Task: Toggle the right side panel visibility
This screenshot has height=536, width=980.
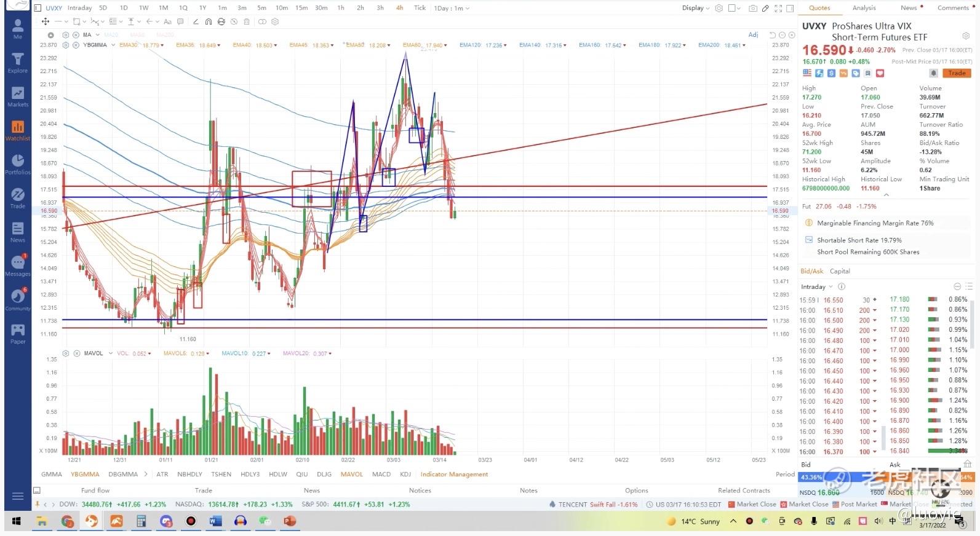Action: point(790,8)
